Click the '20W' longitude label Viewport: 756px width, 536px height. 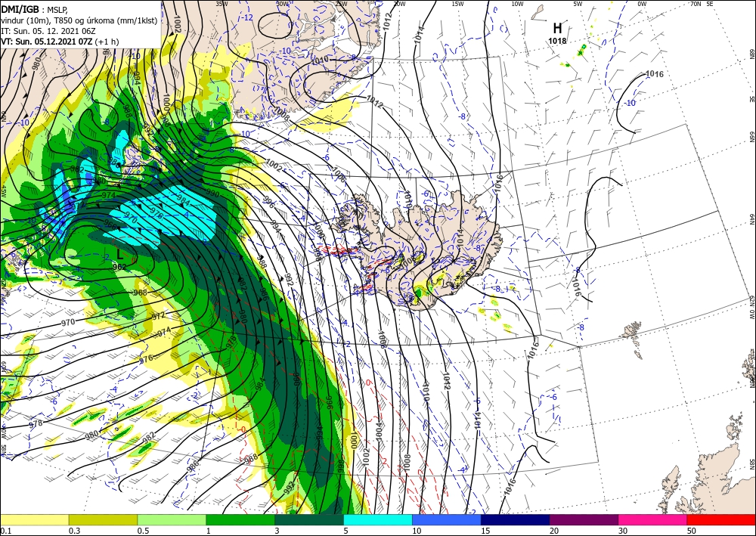click(399, 4)
